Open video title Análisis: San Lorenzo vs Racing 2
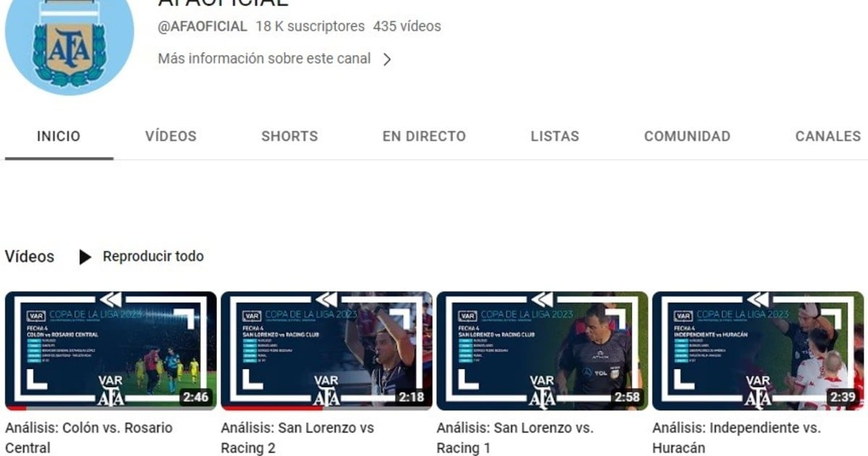 tap(297, 438)
